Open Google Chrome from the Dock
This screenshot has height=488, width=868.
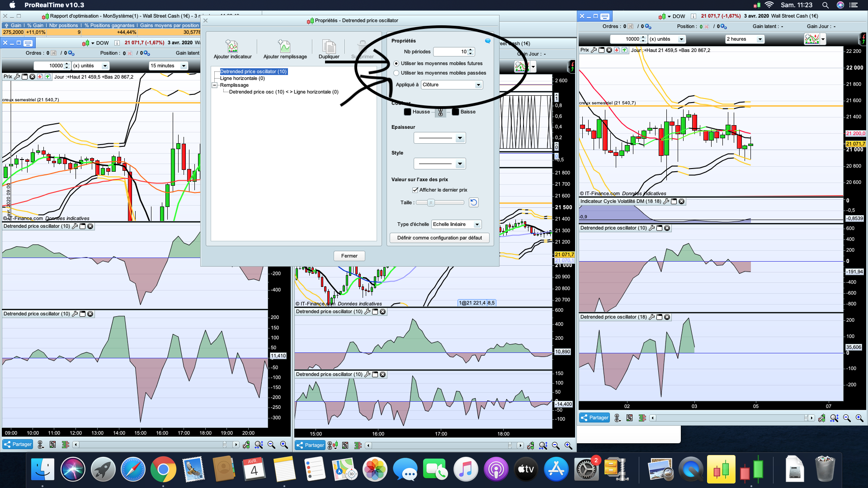[x=163, y=470]
